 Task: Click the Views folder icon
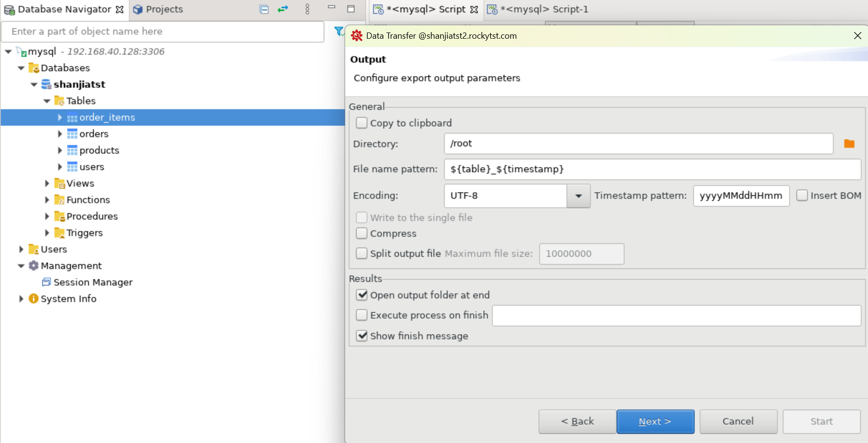[x=59, y=184]
